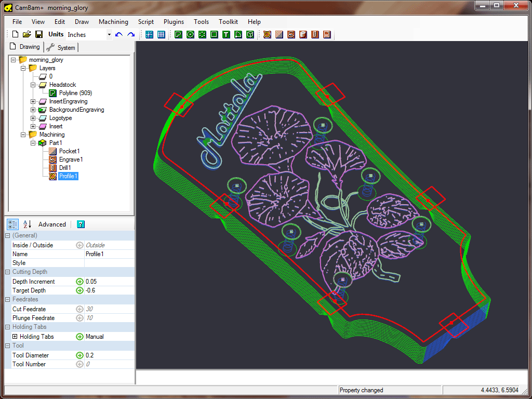
Task: Open the Machining menu
Action: (x=113, y=22)
